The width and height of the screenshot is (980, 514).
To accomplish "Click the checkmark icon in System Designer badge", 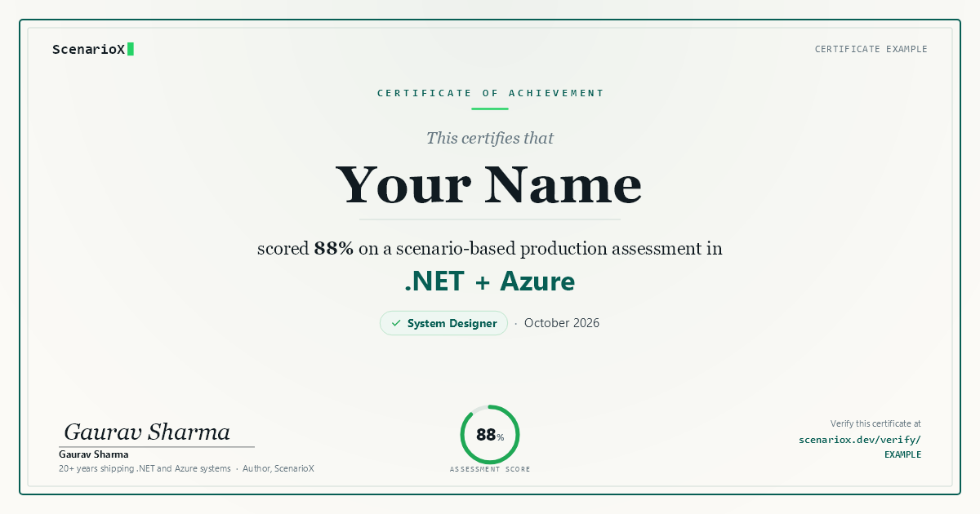I will pyautogui.click(x=396, y=323).
